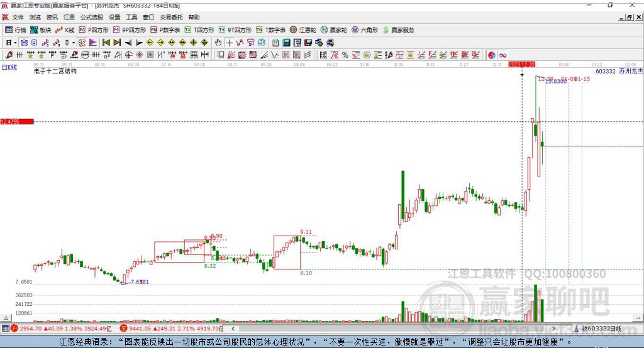This screenshot has height=348, width=644.
Task: Click stock code 603332 label
Action: 606,71
